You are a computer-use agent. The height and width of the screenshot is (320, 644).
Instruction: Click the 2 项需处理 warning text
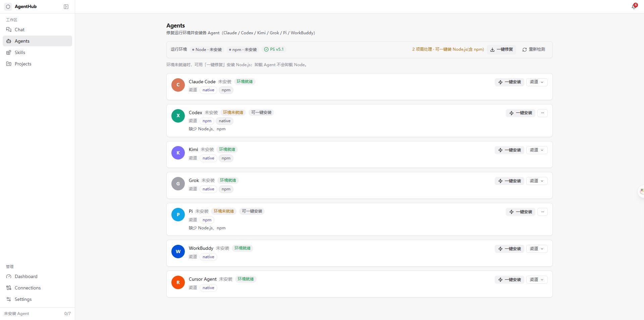pyautogui.click(x=448, y=49)
